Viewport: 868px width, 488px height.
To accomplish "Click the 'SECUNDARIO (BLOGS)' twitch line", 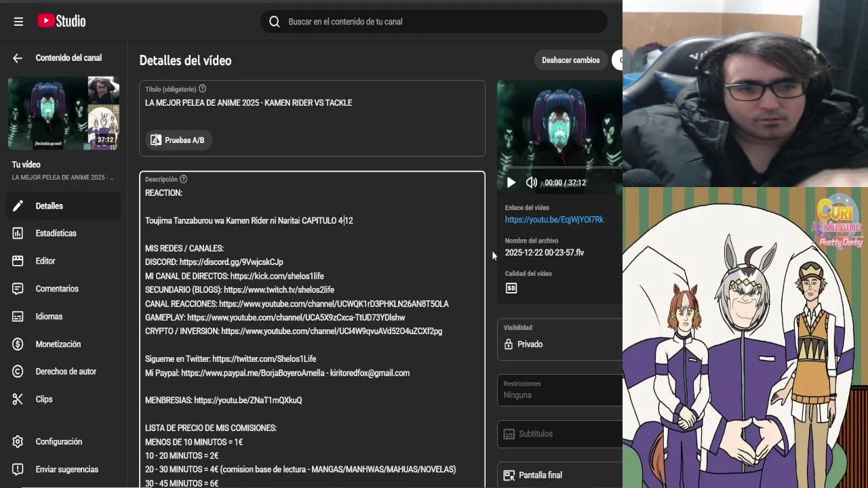I will 239,290.
